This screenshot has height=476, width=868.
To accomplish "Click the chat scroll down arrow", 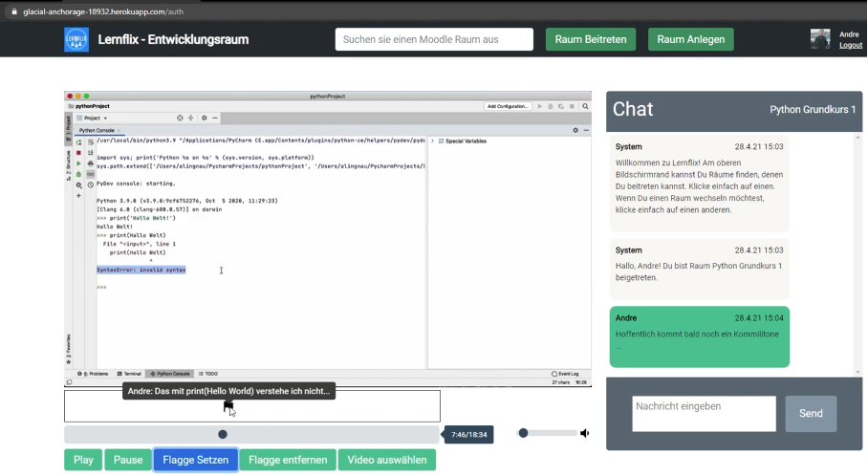I will tap(858, 373).
